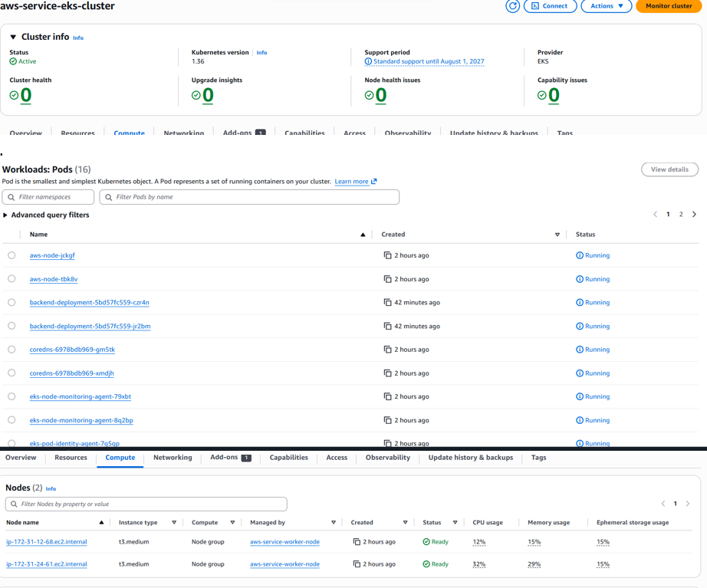This screenshot has height=588, width=707.
Task: Copy created time for aws-node-jckgf pod
Action: point(387,255)
